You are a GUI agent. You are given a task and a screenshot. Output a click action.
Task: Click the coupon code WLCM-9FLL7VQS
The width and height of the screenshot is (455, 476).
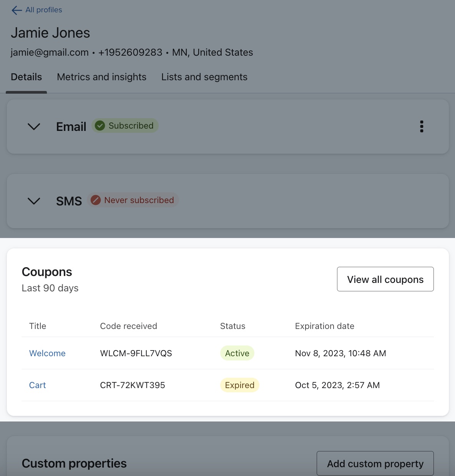136,353
